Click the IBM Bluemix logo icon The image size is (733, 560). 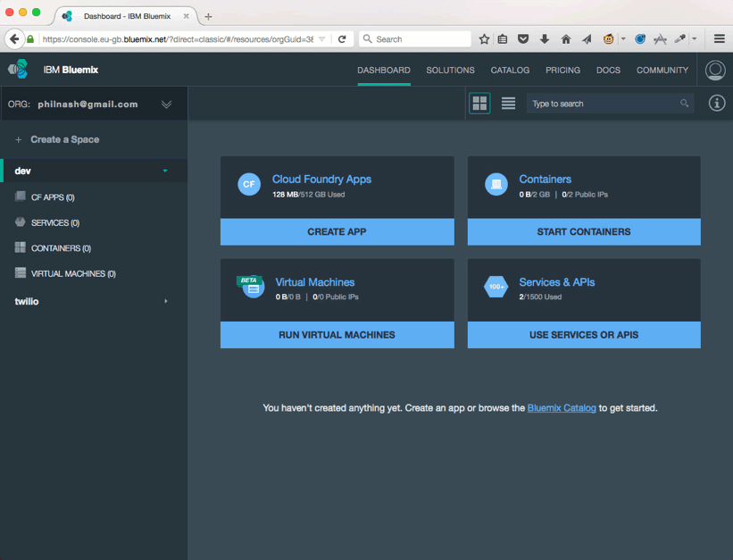pyautogui.click(x=18, y=70)
